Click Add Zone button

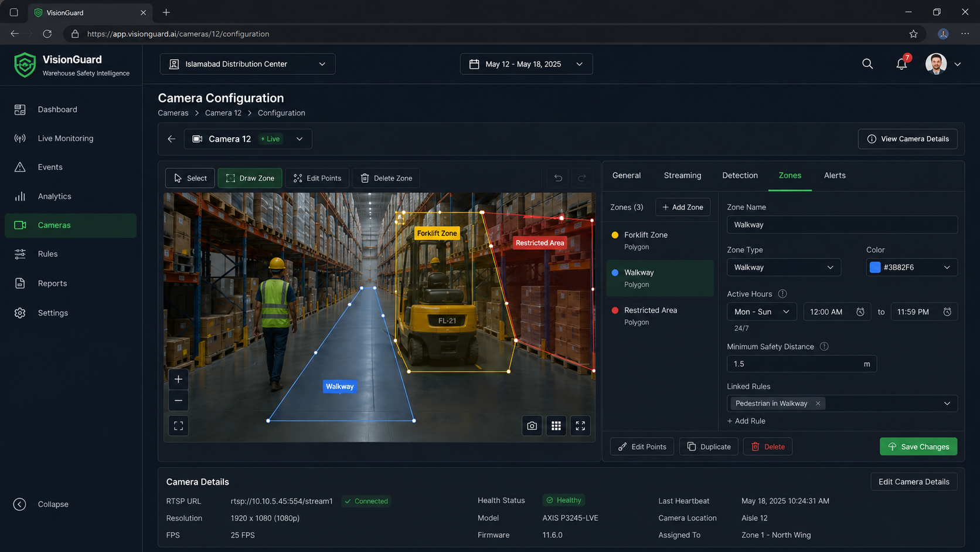tap(683, 207)
